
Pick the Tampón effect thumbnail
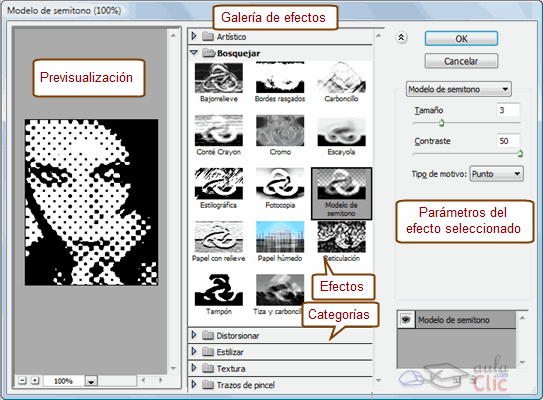219,290
